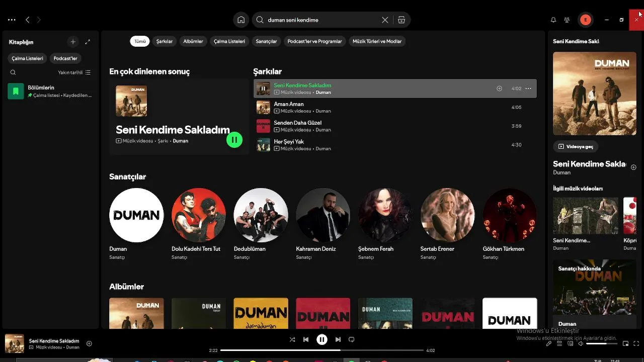Mute the volume speaker icon
644x362 pixels.
581,344
